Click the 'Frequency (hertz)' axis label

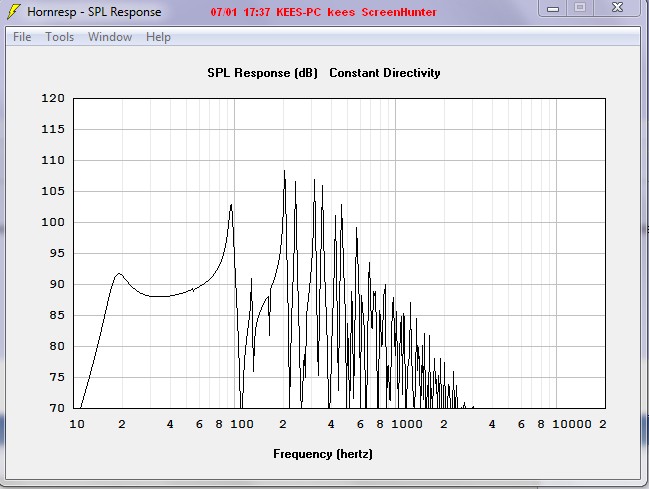tap(323, 454)
